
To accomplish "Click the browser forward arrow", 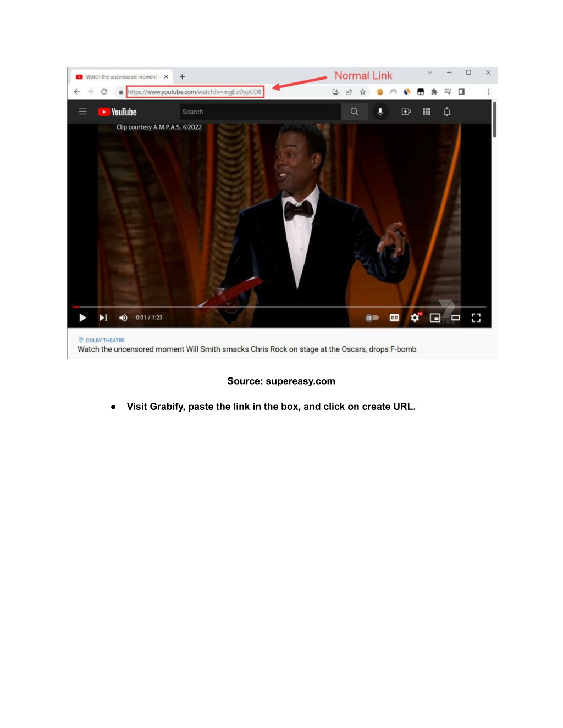I will click(91, 92).
